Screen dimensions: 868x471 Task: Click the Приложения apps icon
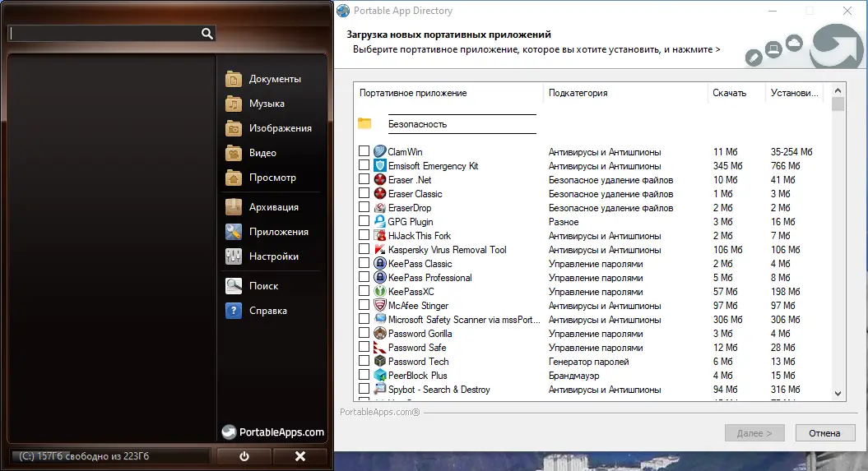pos(234,232)
